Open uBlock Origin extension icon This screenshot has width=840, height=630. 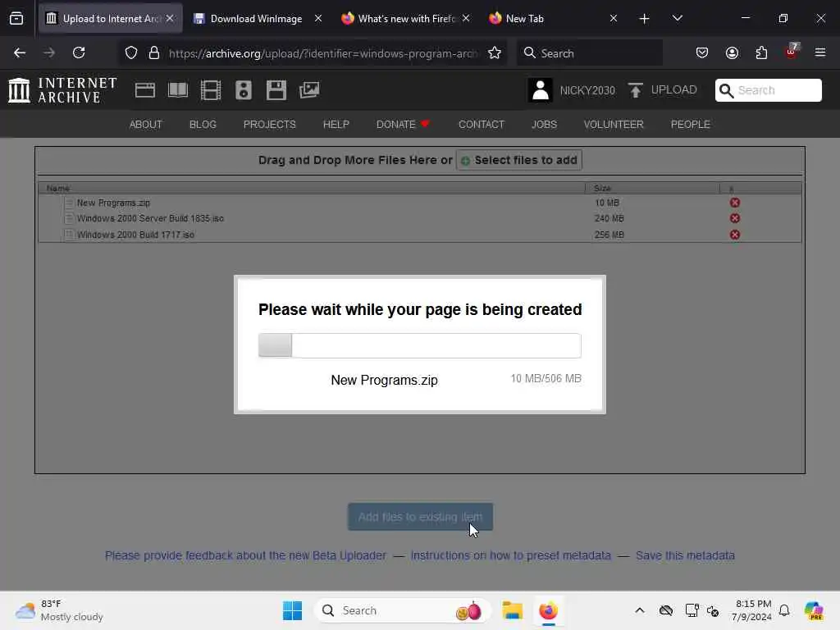[x=792, y=52]
